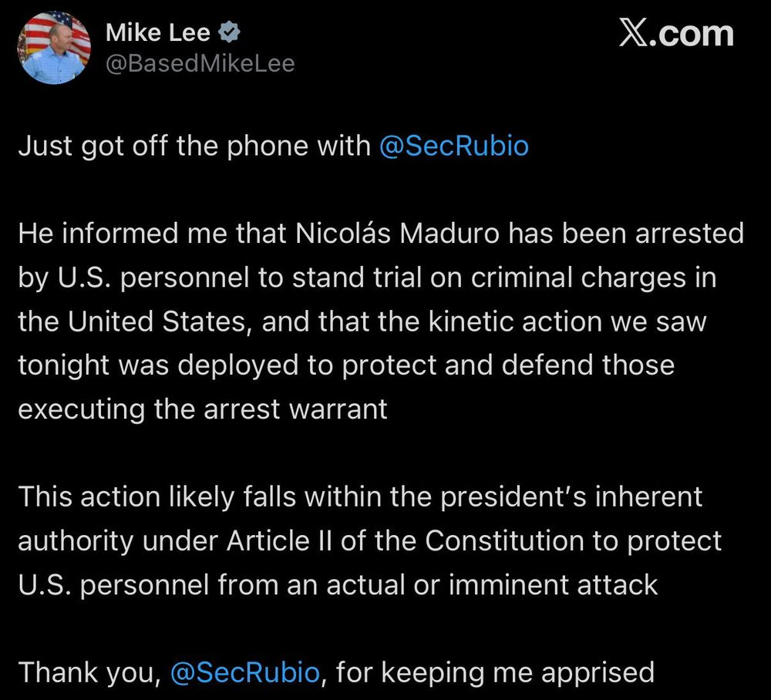This screenshot has height=700, width=771.
Task: Click the words "arrest warrant"
Action: [295, 408]
